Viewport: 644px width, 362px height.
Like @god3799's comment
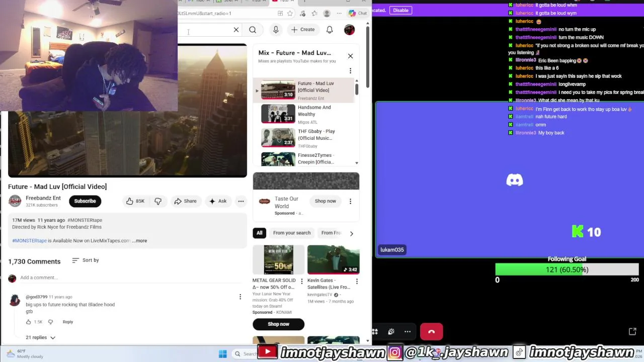[x=29, y=322]
